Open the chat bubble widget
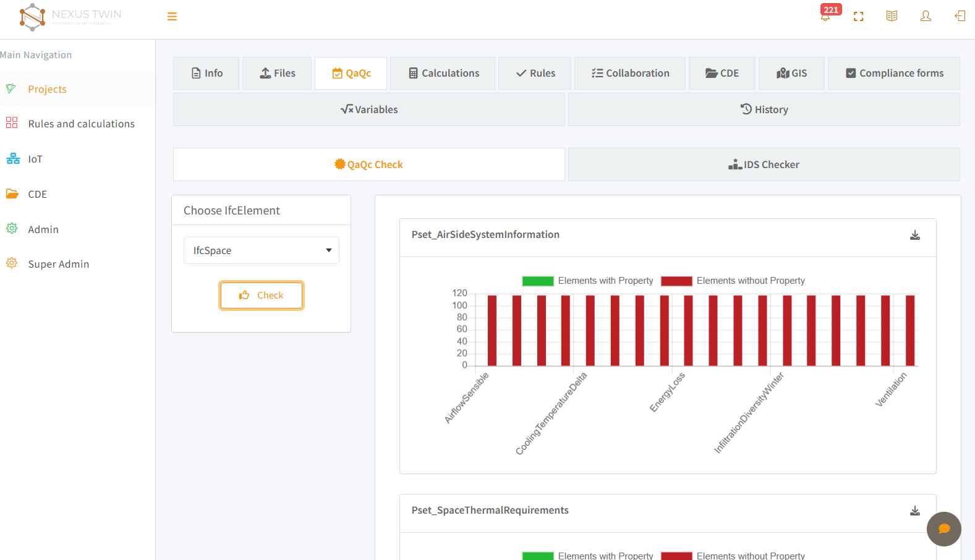Viewport: 975px width, 560px height. [x=943, y=528]
